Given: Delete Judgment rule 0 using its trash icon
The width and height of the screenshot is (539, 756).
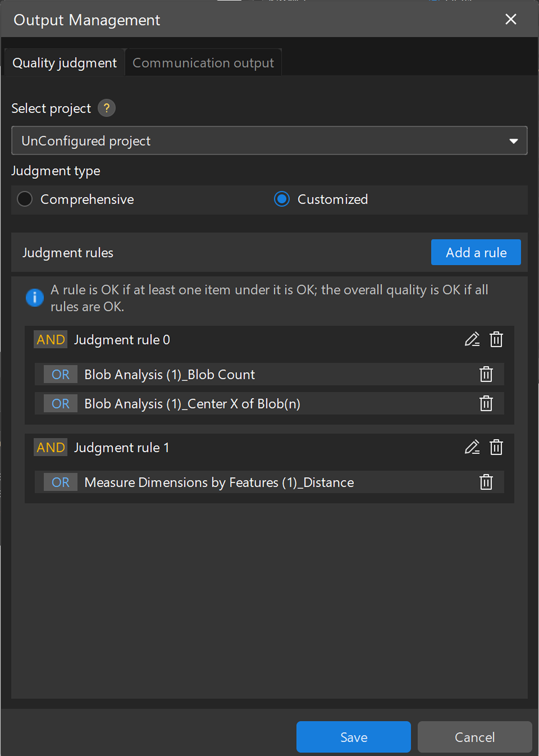Looking at the screenshot, I should click(x=496, y=340).
